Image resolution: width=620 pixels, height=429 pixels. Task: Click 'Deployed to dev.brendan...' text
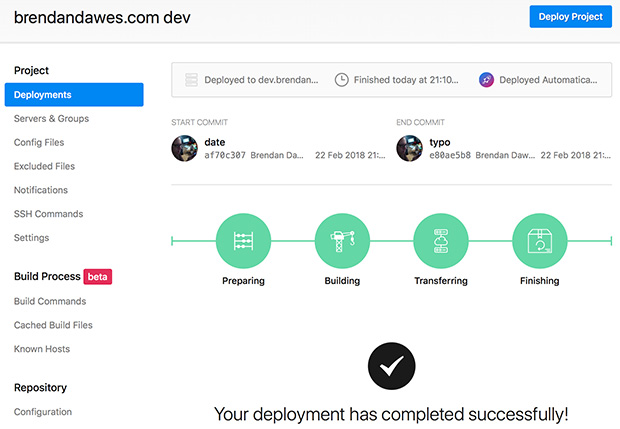pyautogui.click(x=261, y=80)
